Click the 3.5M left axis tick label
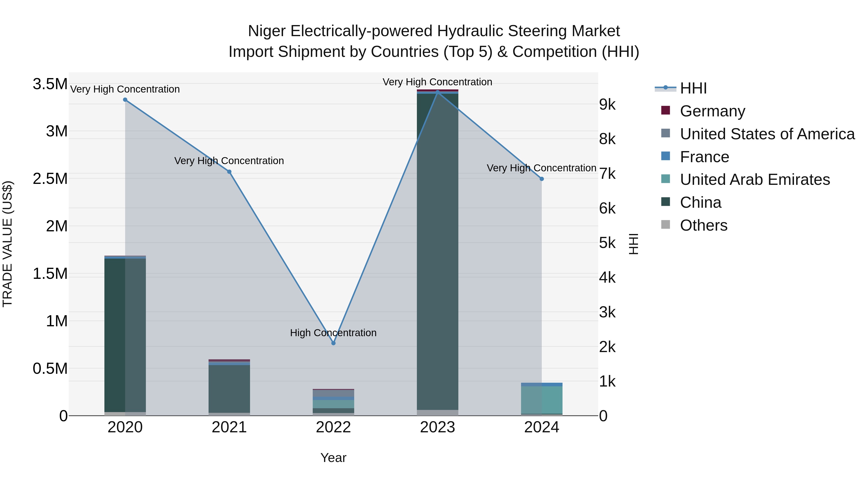The height and width of the screenshot is (488, 868). coord(50,84)
